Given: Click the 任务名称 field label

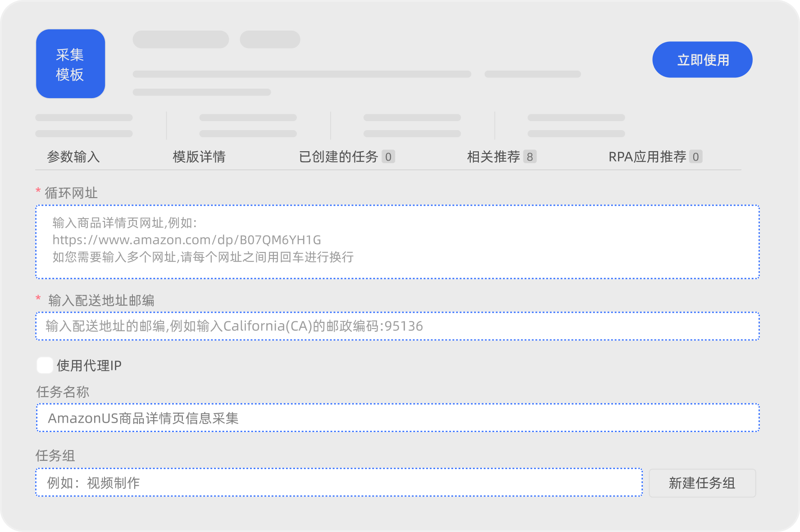Looking at the screenshot, I should point(63,392).
